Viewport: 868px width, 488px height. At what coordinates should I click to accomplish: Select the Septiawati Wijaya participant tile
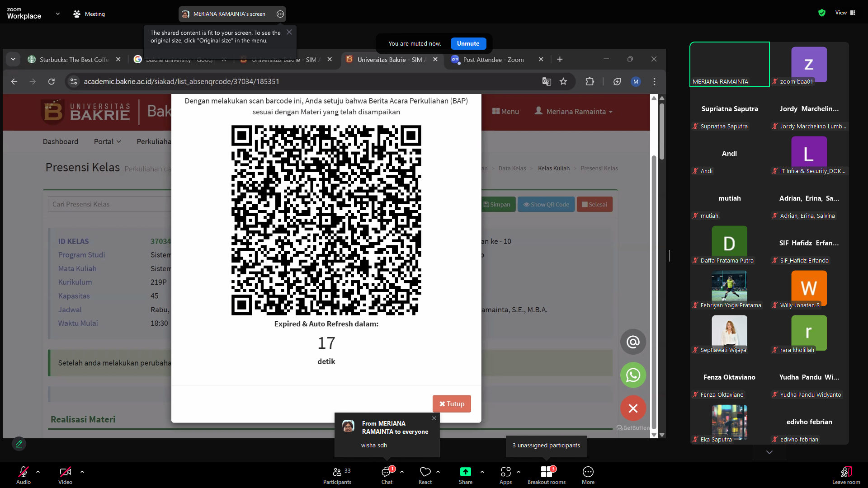tap(730, 333)
